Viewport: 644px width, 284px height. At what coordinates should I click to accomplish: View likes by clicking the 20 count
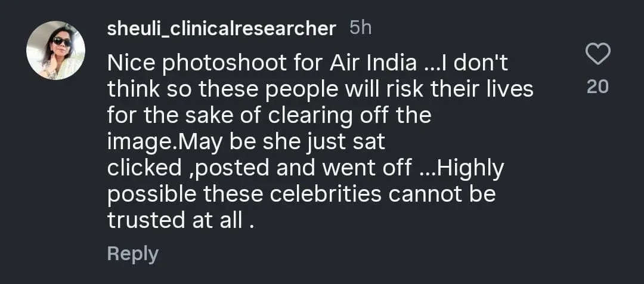coord(597,87)
